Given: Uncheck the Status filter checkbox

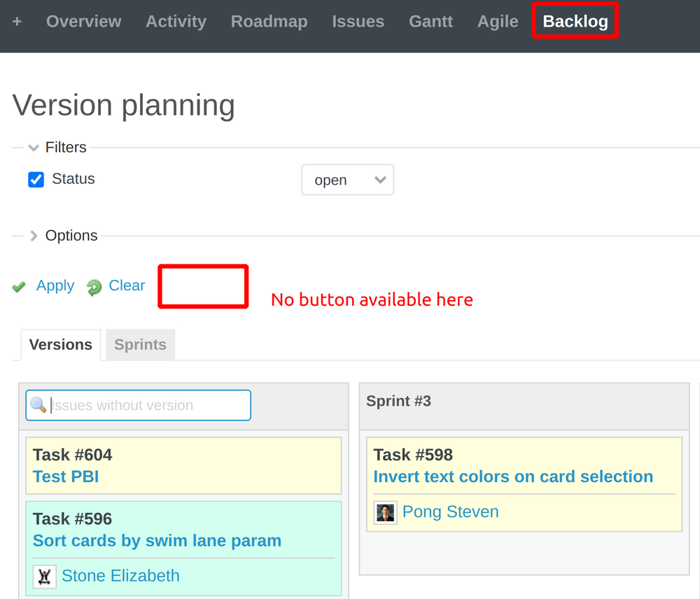Looking at the screenshot, I should pyautogui.click(x=36, y=179).
